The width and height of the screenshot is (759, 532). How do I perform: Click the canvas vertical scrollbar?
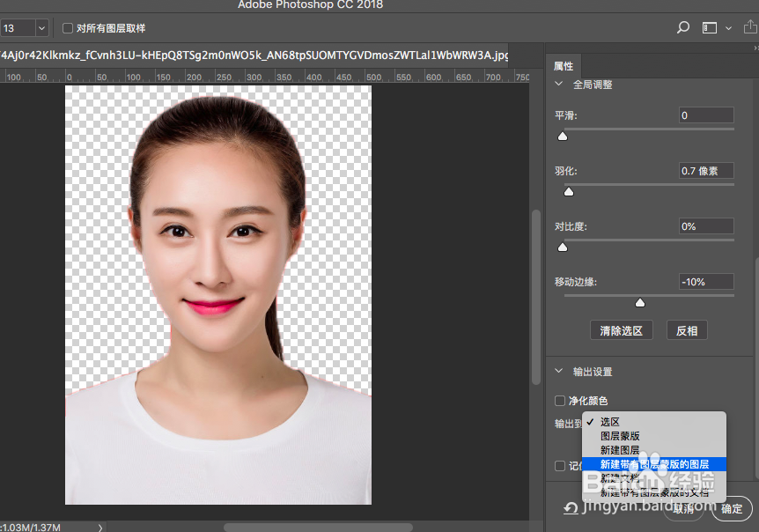pos(536,297)
